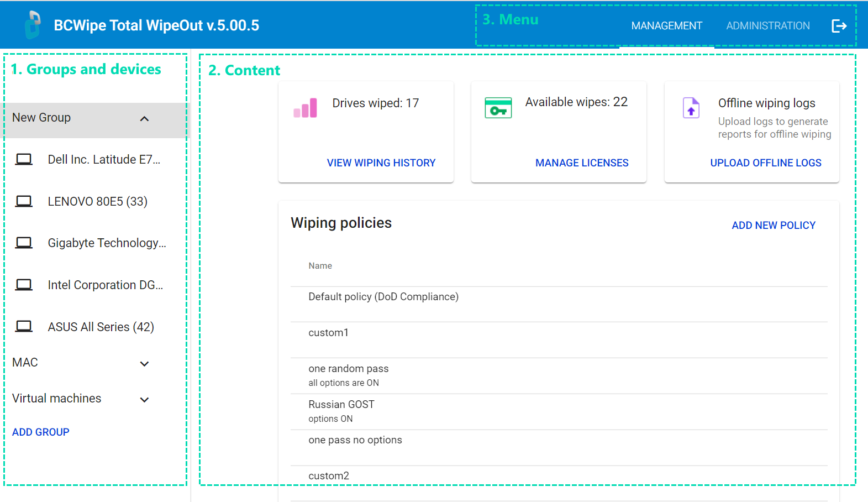Expand the Virtual machines group chevron
868x502 pixels.
[144, 399]
